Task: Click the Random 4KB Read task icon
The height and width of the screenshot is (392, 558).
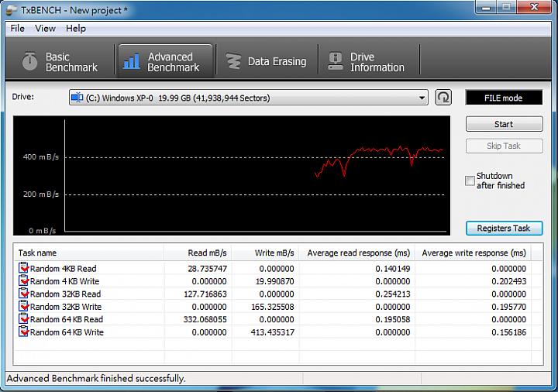Action: 23,268
